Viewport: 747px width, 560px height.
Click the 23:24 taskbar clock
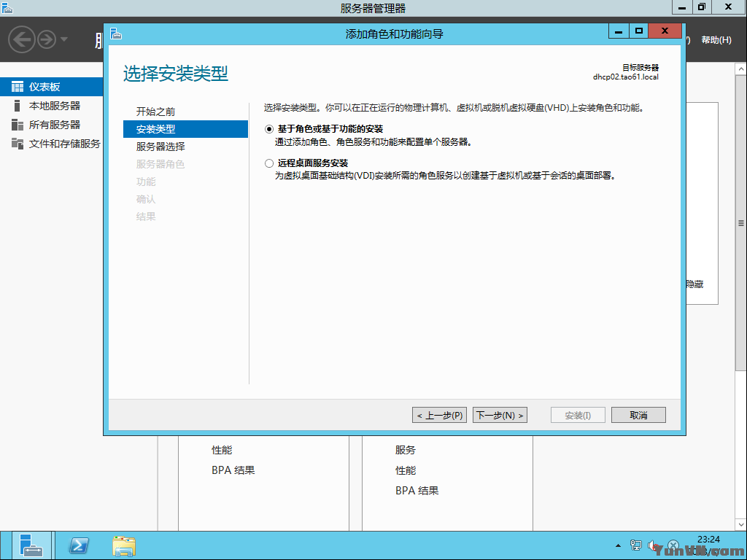[x=708, y=540]
